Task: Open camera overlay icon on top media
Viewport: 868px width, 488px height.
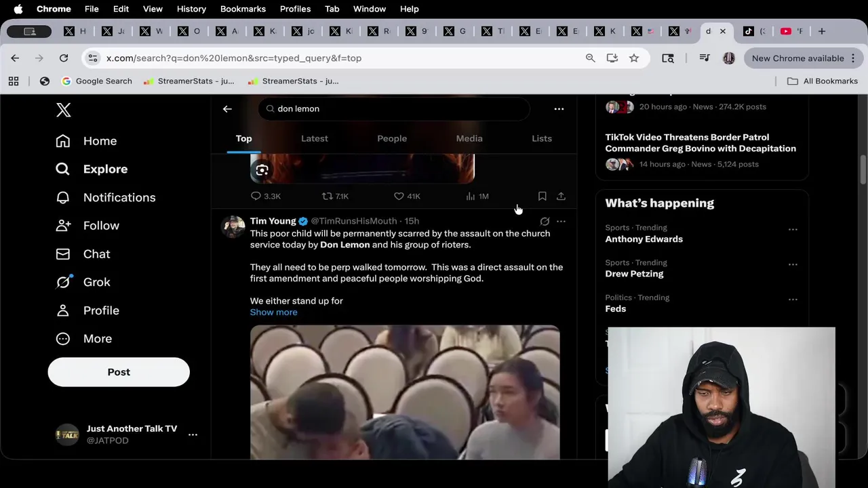Action: [262, 170]
